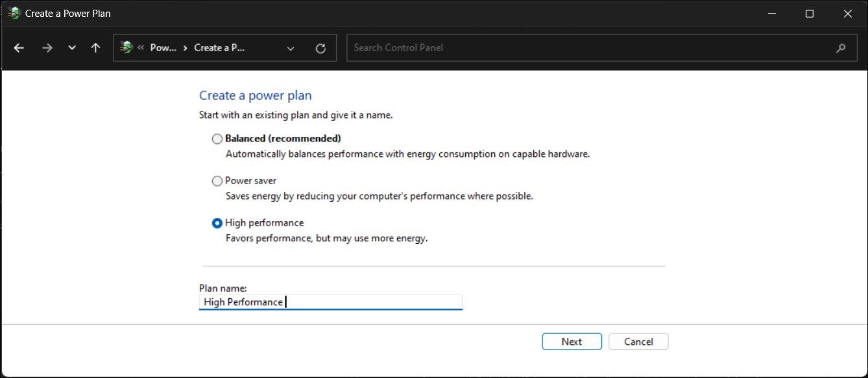
Task: Click the Up one level arrow
Action: click(95, 47)
